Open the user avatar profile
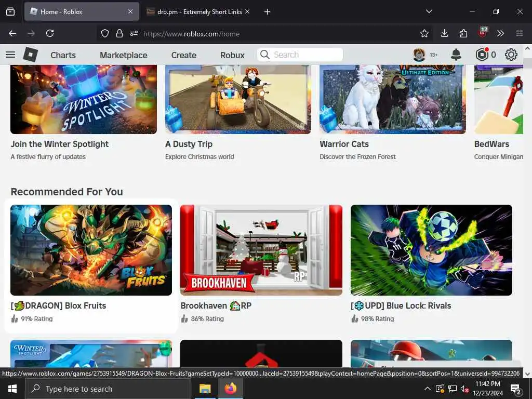The height and width of the screenshot is (399, 532). click(x=419, y=55)
